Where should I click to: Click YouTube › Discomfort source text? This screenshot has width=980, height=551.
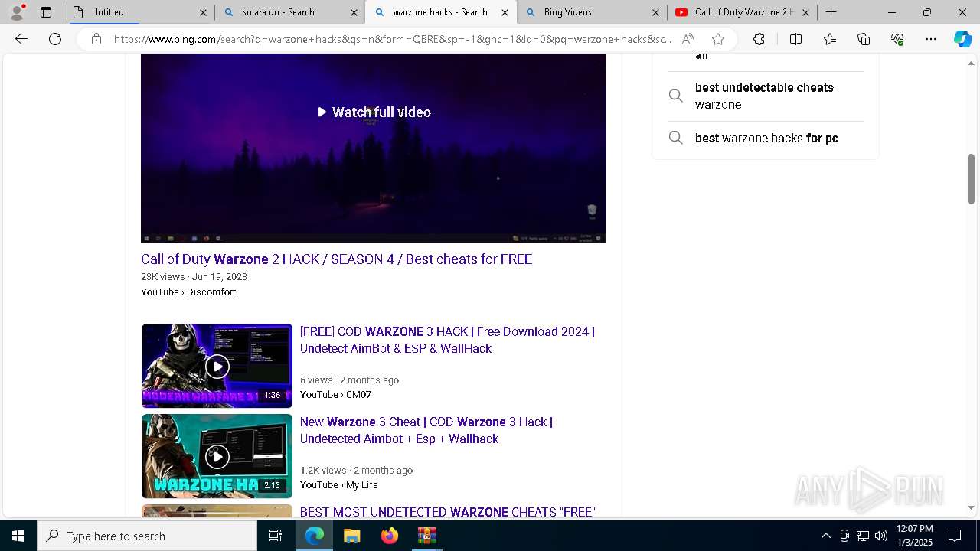click(188, 292)
